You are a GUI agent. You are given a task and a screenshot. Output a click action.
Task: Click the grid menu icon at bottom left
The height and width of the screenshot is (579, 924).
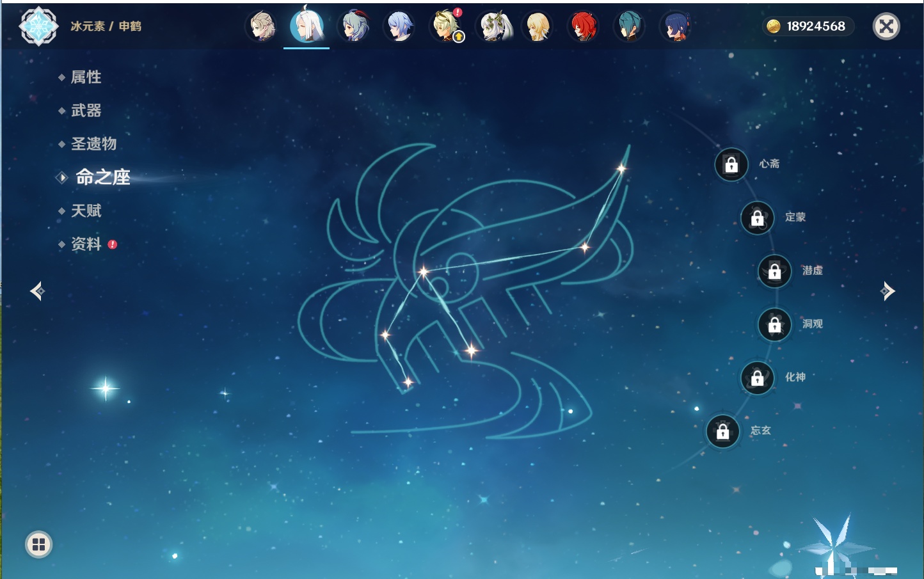38,544
